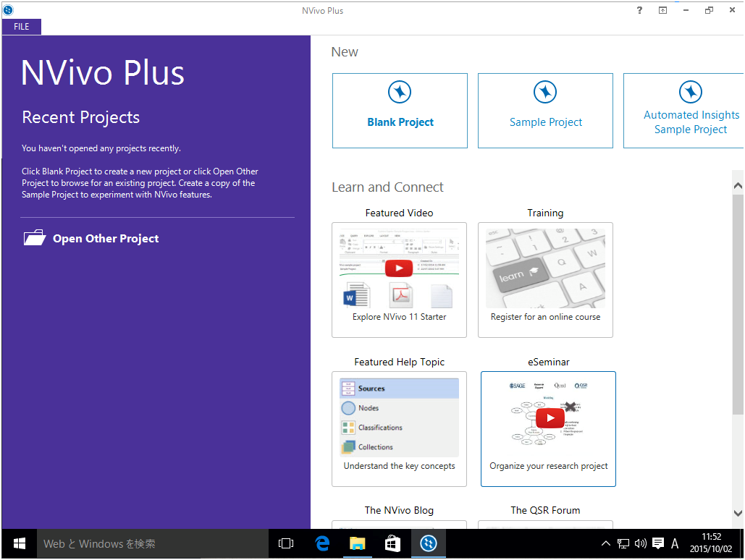Click the network icon in the tray
Image resolution: width=745 pixels, height=560 pixels.
623,543
